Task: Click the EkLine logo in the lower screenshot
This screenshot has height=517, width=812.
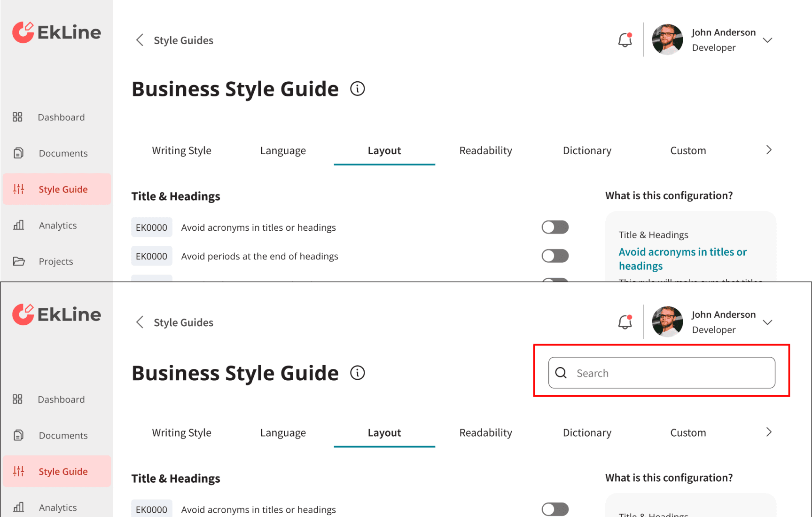Action: click(x=56, y=314)
